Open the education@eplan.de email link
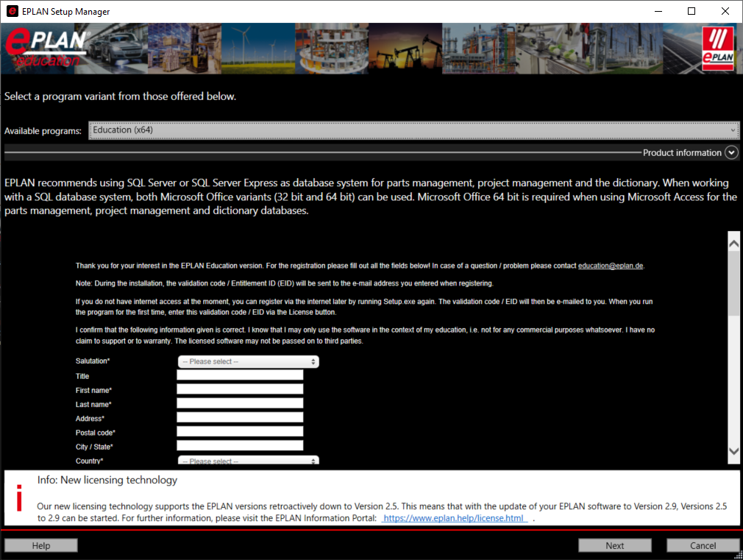 pyautogui.click(x=611, y=266)
